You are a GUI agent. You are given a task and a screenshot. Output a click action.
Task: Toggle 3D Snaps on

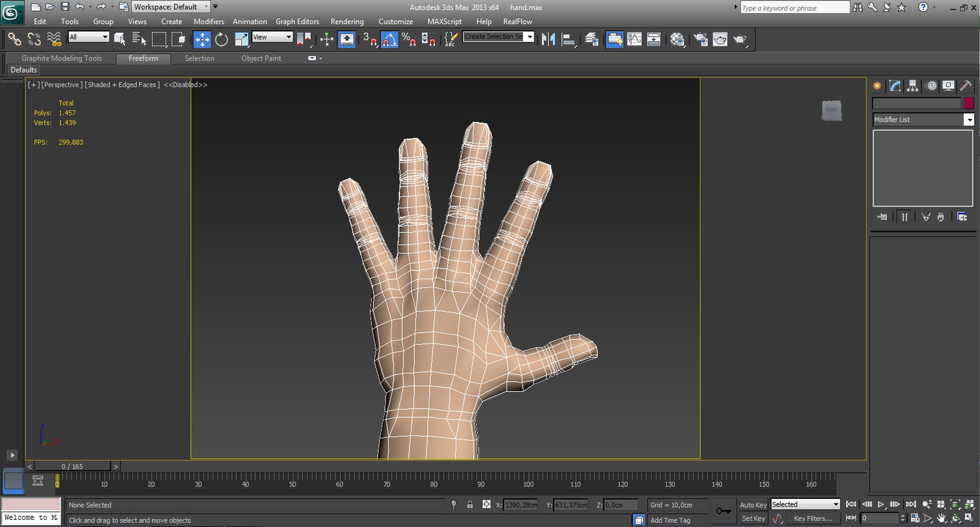(370, 39)
